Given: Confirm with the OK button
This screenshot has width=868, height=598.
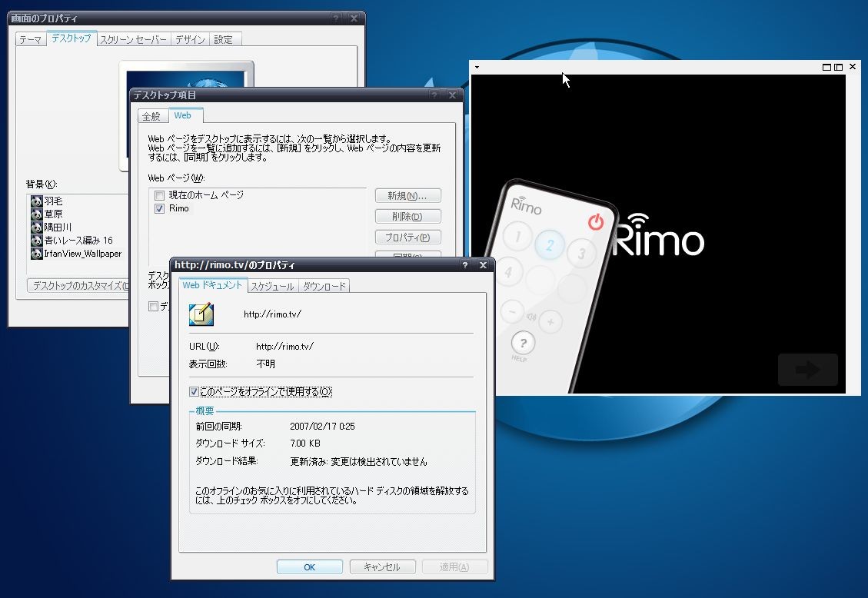Looking at the screenshot, I should tap(309, 567).
